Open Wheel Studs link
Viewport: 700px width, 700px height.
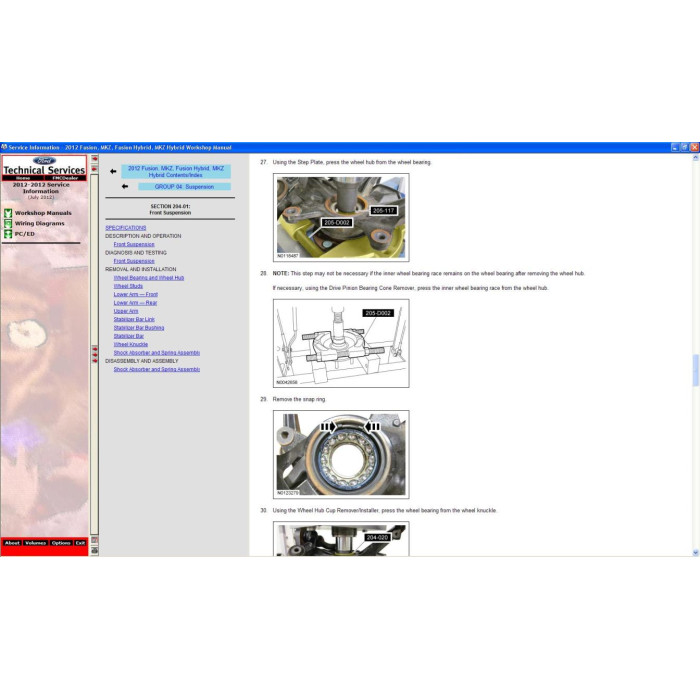(128, 286)
